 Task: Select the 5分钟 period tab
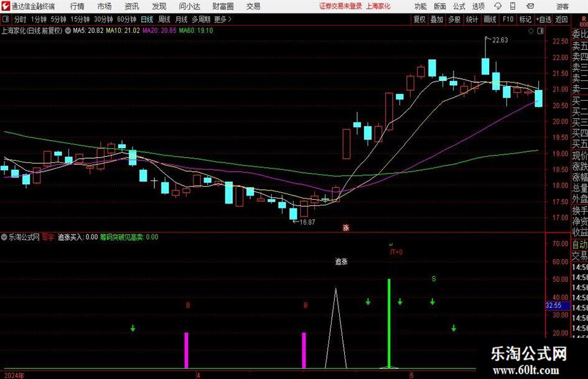point(58,19)
